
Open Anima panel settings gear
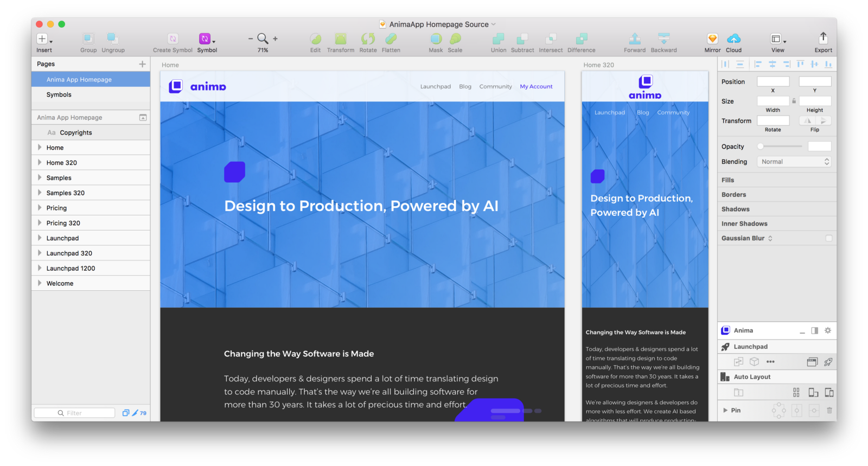827,330
